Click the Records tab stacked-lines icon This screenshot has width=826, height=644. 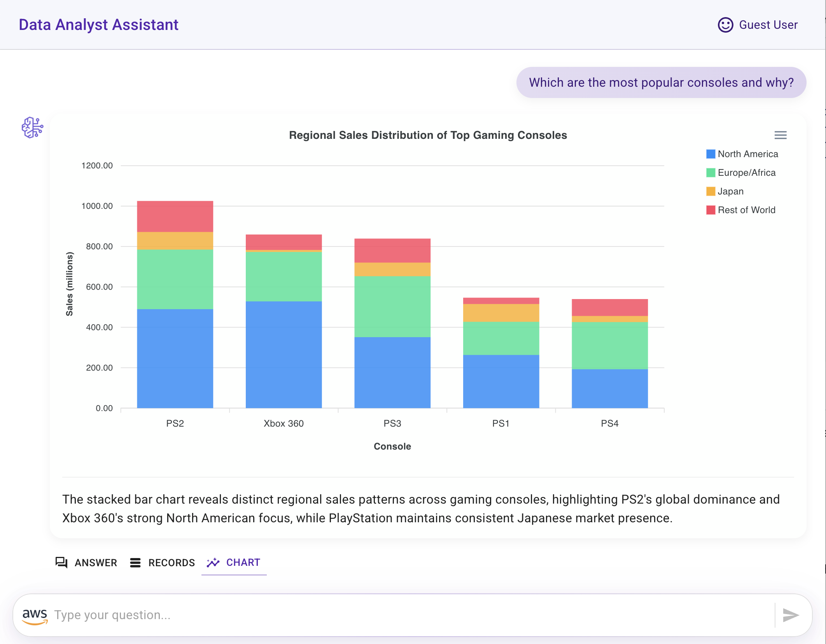135,563
